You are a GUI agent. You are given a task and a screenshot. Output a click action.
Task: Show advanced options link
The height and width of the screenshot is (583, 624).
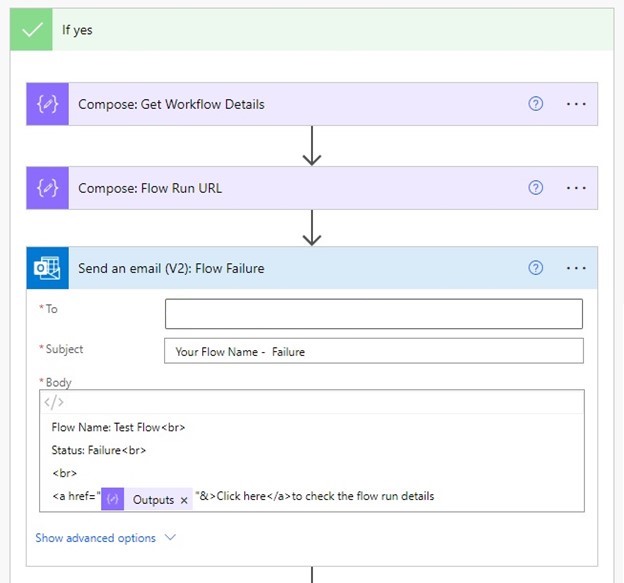[96, 538]
